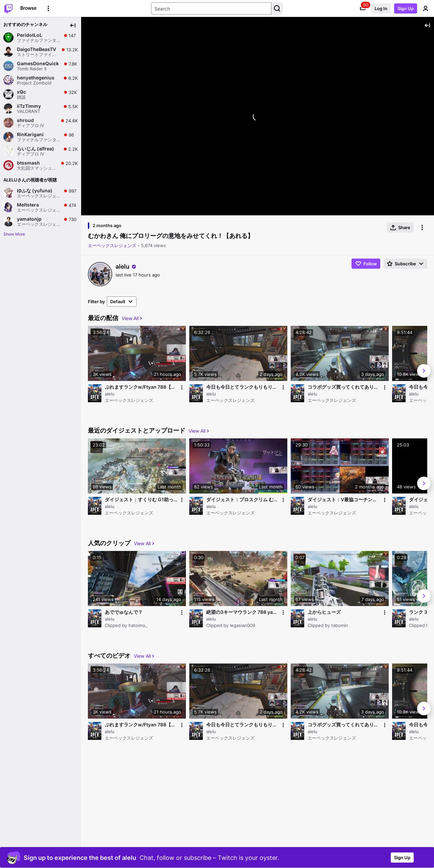Click the Sign Up button in top bar

coord(405,8)
